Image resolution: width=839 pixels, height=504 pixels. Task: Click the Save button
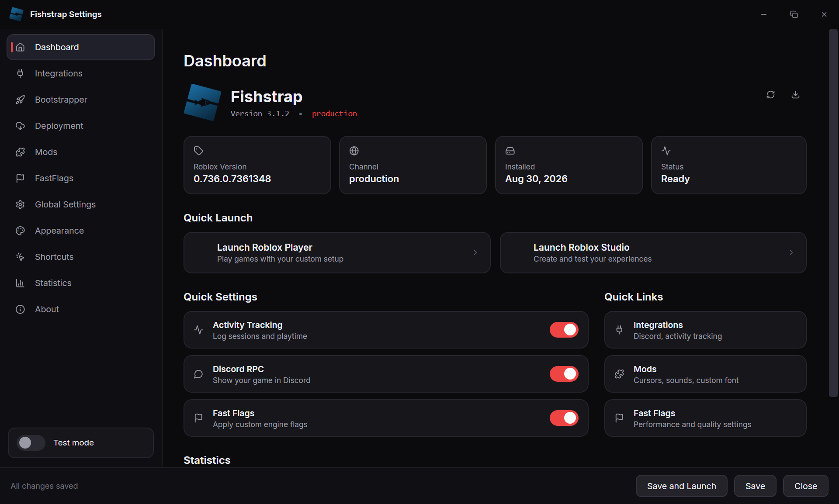(x=755, y=486)
